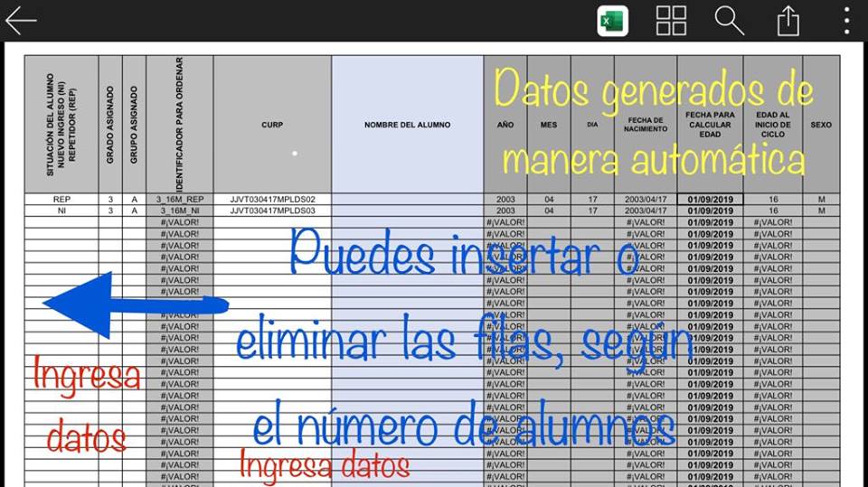
Task: Select the FECHA DE NACIMIENTO header
Action: (x=646, y=125)
